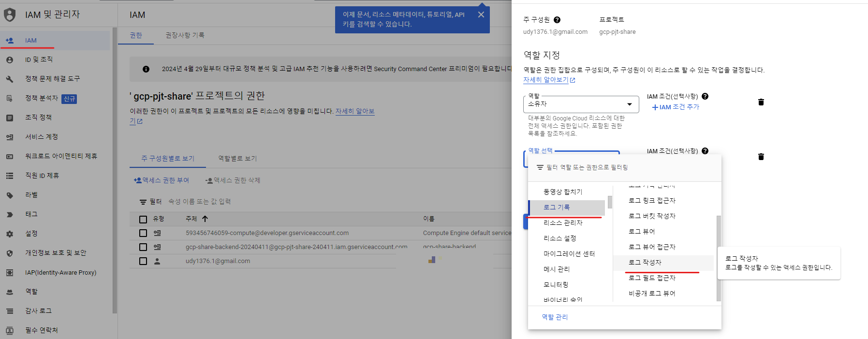This screenshot has width=868, height=339.
Task: Click the 조직 정책 sidebar icon
Action: click(10, 118)
